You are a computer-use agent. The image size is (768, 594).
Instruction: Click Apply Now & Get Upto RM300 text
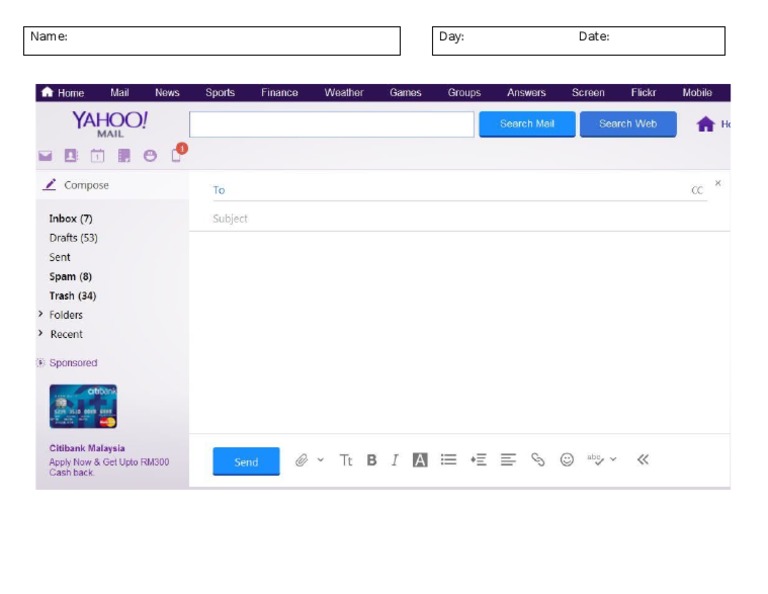pos(109,462)
